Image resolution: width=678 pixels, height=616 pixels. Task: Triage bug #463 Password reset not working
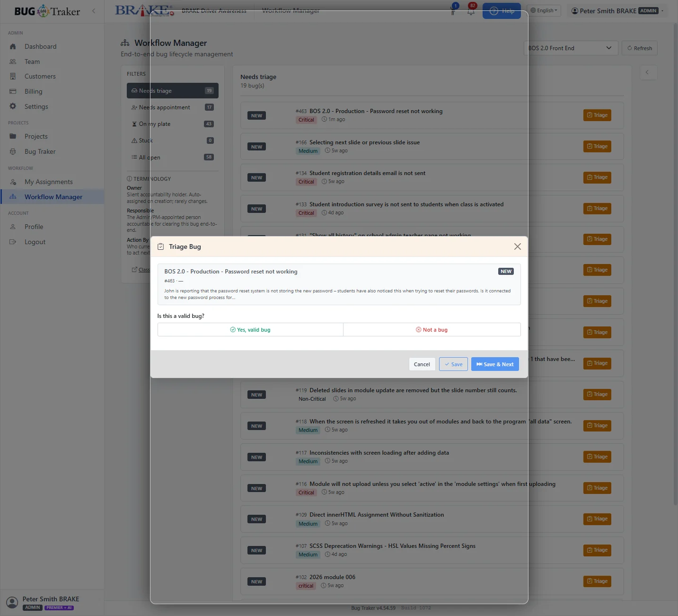597,115
